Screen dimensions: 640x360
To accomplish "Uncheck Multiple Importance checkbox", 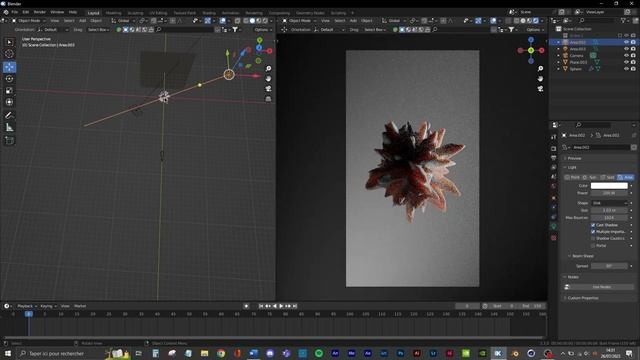I will pos(593,232).
